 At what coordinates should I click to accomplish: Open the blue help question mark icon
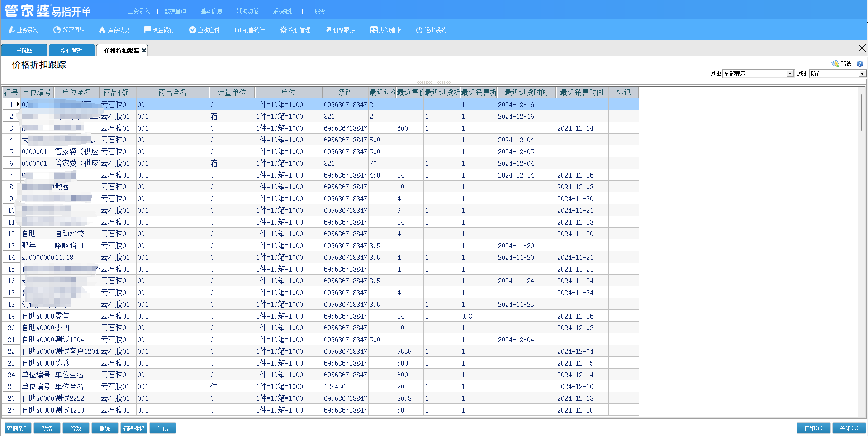859,64
